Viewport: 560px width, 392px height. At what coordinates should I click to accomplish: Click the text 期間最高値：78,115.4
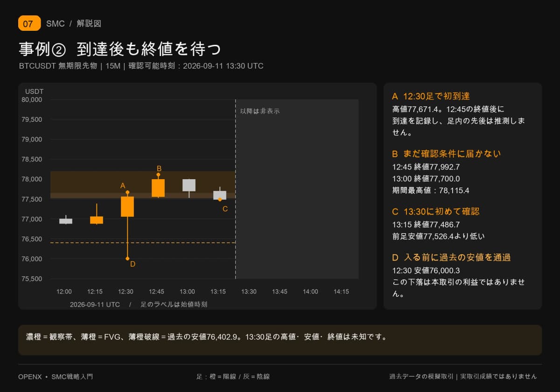tap(431, 190)
